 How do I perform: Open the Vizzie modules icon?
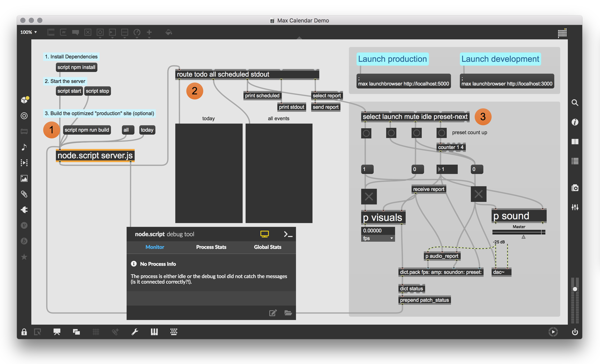point(24,225)
